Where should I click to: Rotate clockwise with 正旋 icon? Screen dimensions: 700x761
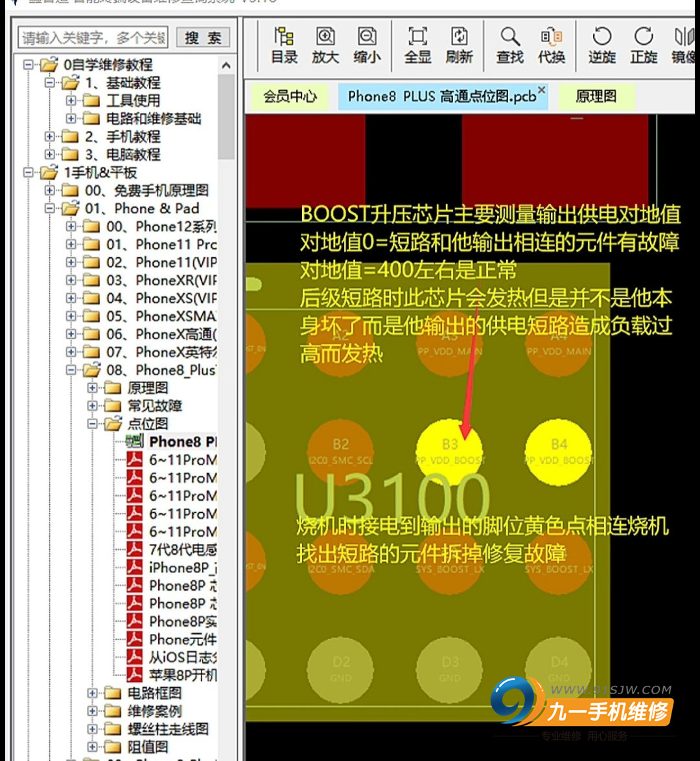pyautogui.click(x=644, y=45)
